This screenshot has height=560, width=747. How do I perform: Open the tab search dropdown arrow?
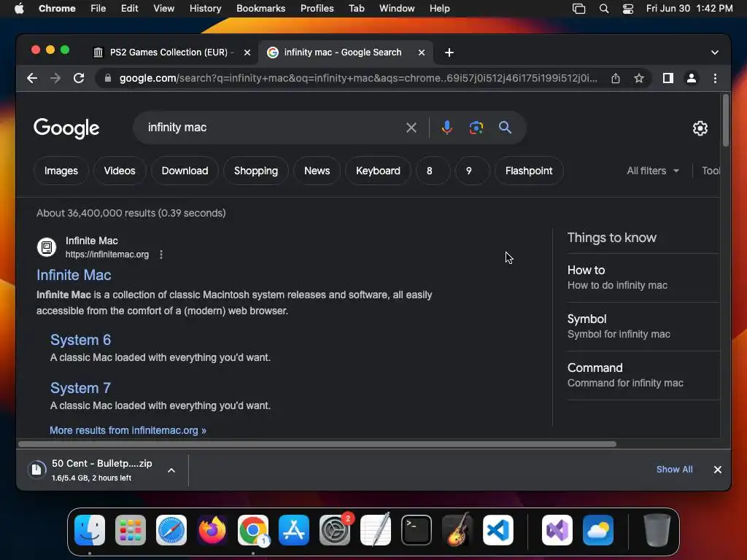point(715,52)
